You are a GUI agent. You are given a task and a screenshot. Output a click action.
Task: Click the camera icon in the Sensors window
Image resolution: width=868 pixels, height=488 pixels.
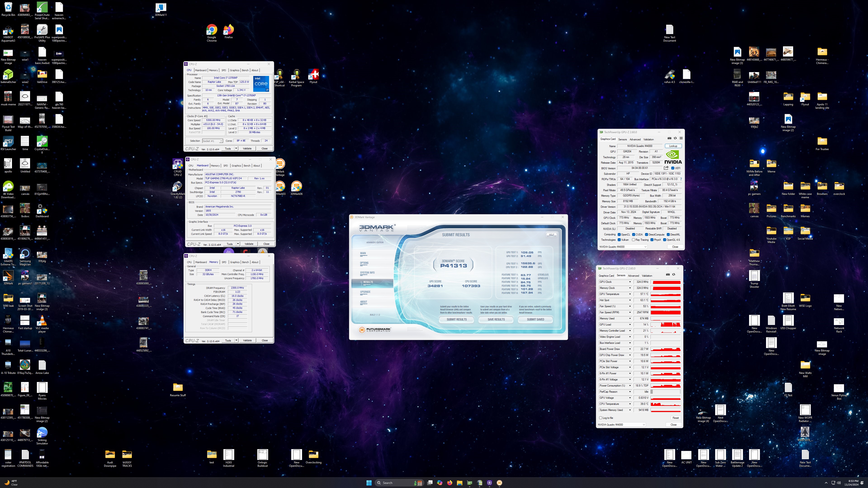pos(668,274)
